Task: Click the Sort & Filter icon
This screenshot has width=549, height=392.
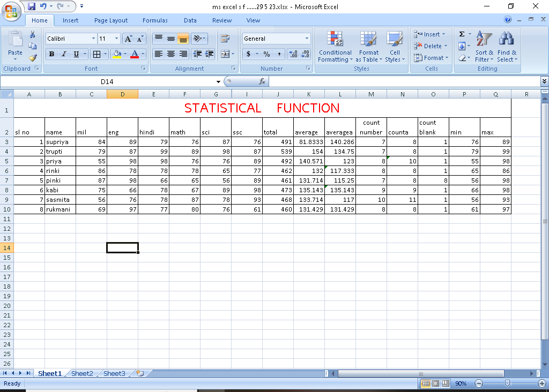Action: pos(484,46)
